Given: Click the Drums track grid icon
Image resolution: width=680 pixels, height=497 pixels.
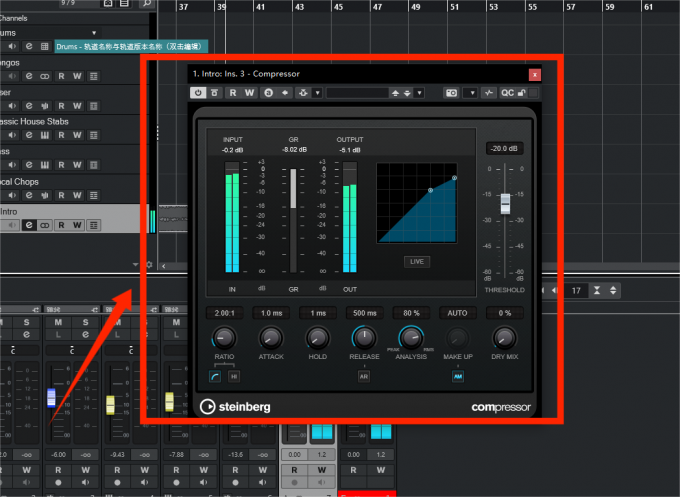Looking at the screenshot, I should [x=45, y=46].
